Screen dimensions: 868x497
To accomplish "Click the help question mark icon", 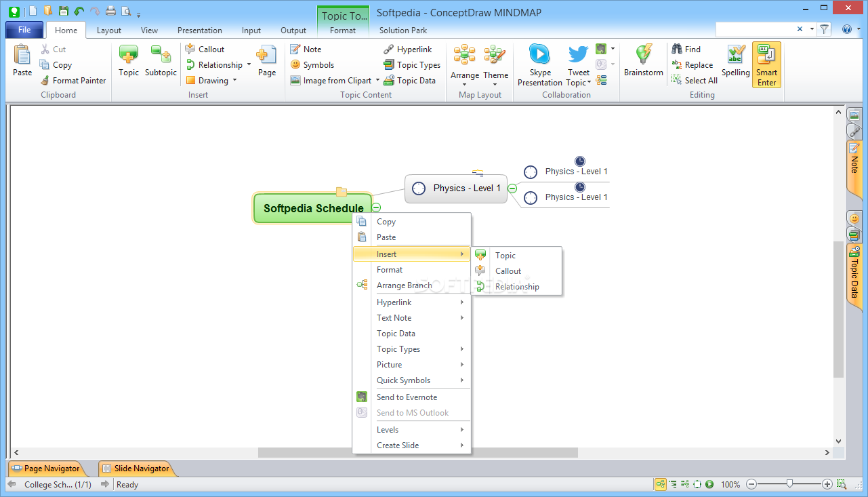I will coord(847,29).
